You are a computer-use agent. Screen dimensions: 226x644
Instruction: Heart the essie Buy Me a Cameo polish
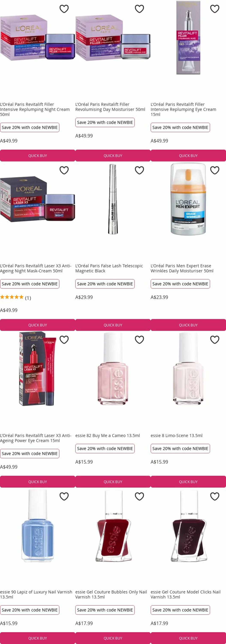click(x=139, y=340)
